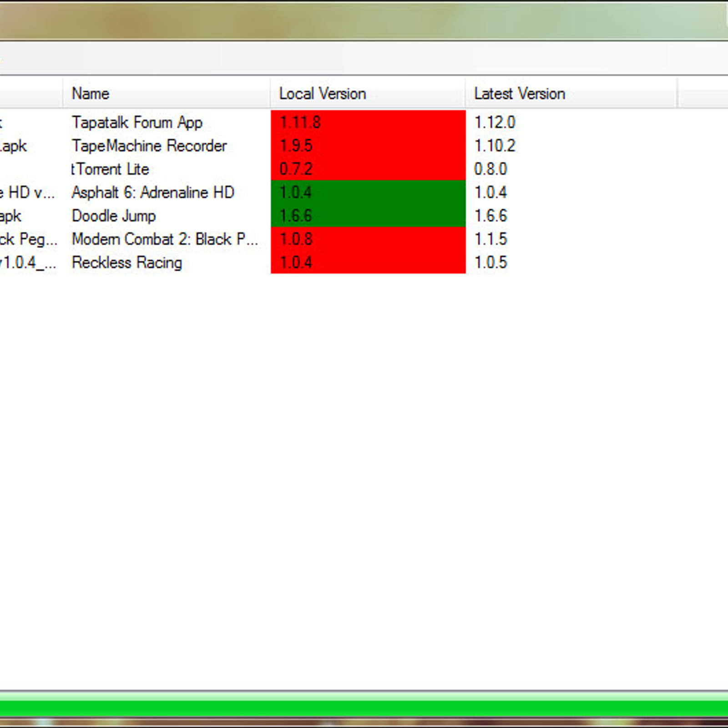Click latest version 1.0.5 cell
The height and width of the screenshot is (728, 728).
click(x=490, y=263)
